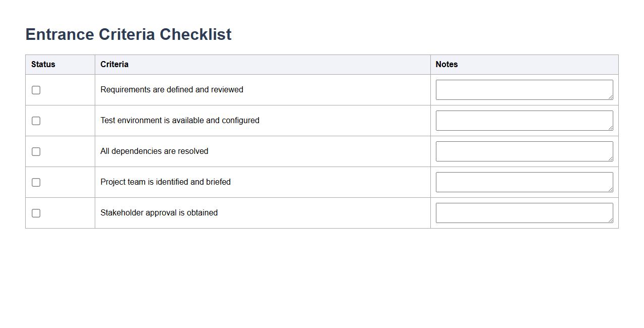Click the 'Entrance Criteria Checklist' heading

[x=128, y=34]
